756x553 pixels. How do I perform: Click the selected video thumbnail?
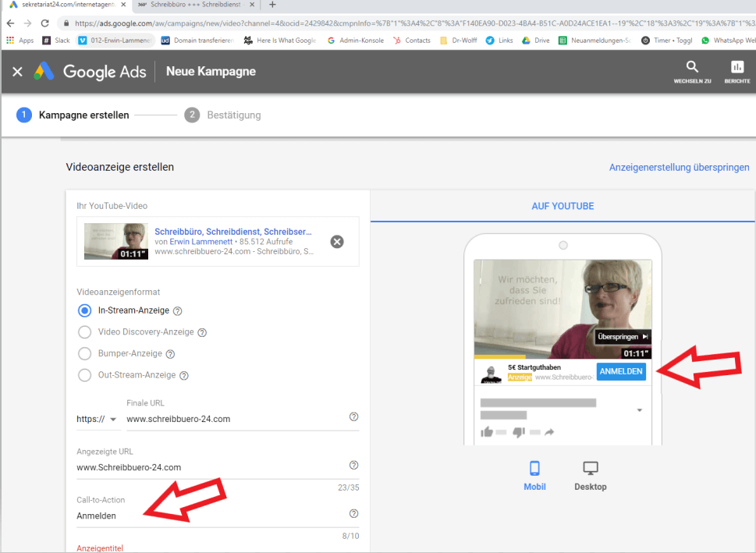tap(116, 242)
